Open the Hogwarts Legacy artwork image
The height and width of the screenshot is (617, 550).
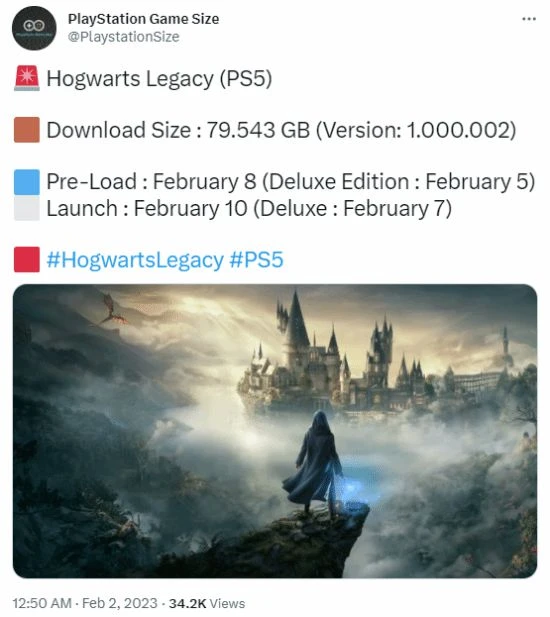(275, 431)
